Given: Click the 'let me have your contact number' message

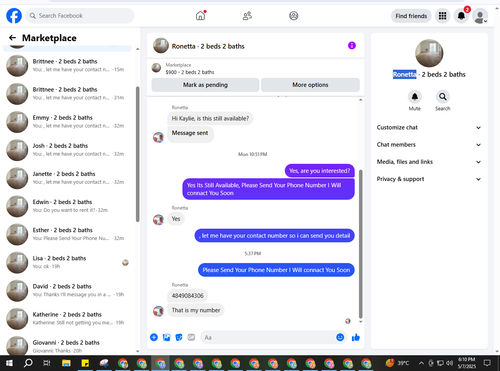Looking at the screenshot, I should pyautogui.click(x=274, y=236).
